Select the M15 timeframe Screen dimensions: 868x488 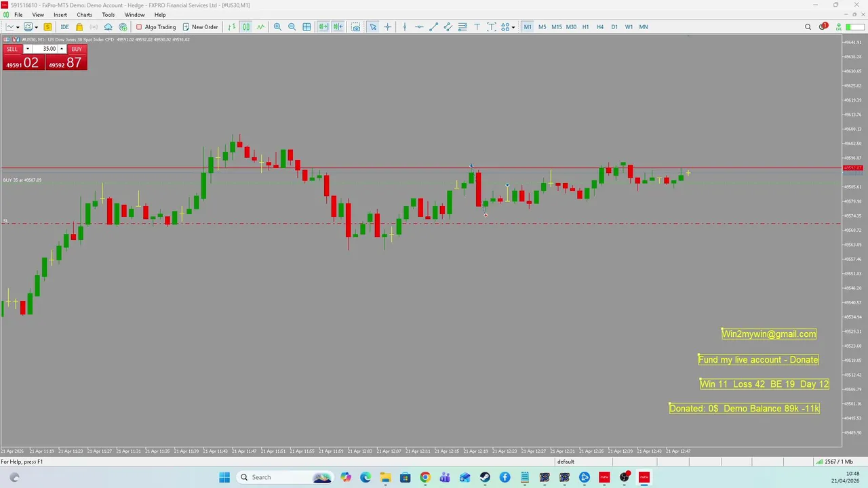point(557,27)
